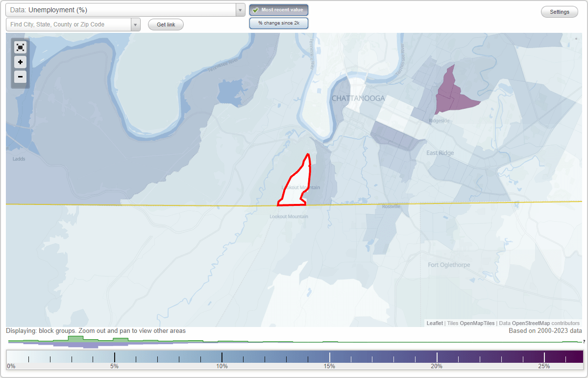
Task: Click the Ladds map label
Action: point(19,159)
